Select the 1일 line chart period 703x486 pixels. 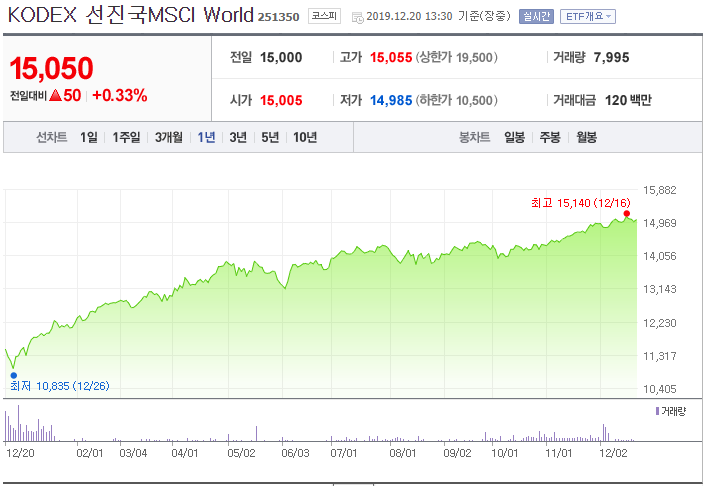89,137
